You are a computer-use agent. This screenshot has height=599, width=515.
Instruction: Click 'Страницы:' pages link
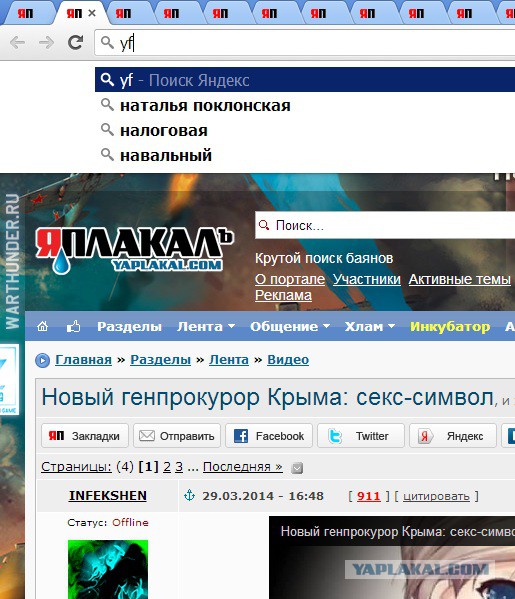(76, 467)
